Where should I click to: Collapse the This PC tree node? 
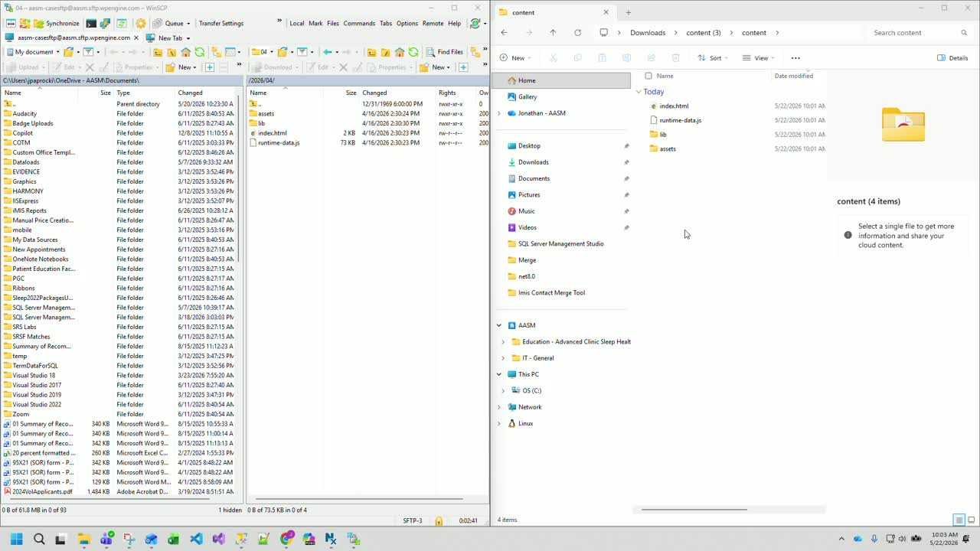point(499,375)
